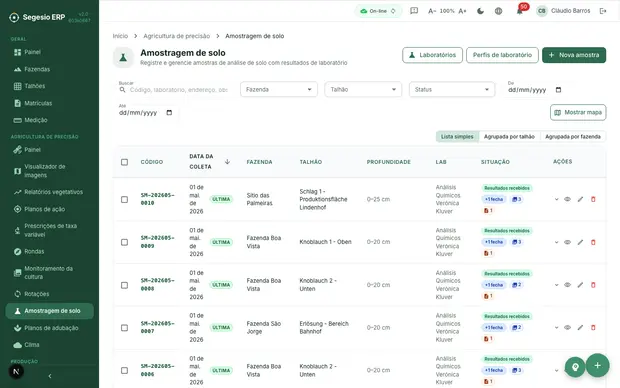Expand row SM-202605-0009 details chevron
Viewport: 620px width, 388px height.
(556, 242)
